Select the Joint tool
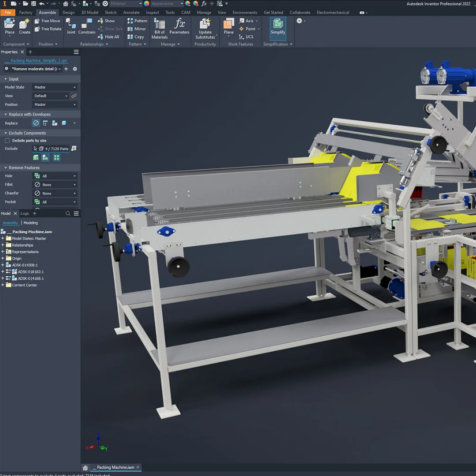 pos(71,26)
